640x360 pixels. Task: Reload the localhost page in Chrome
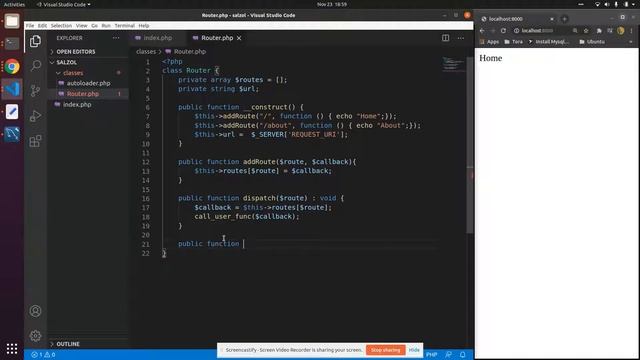point(503,31)
